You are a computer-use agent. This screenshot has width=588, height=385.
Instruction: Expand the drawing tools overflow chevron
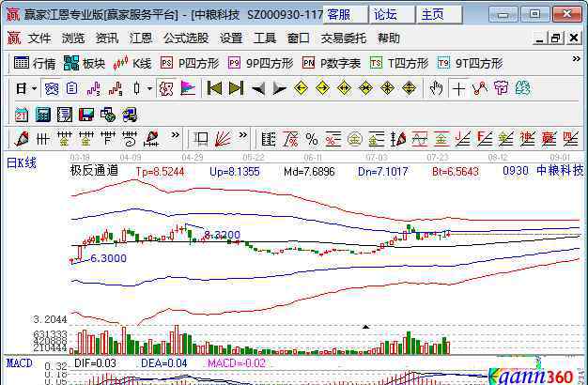click(175, 135)
